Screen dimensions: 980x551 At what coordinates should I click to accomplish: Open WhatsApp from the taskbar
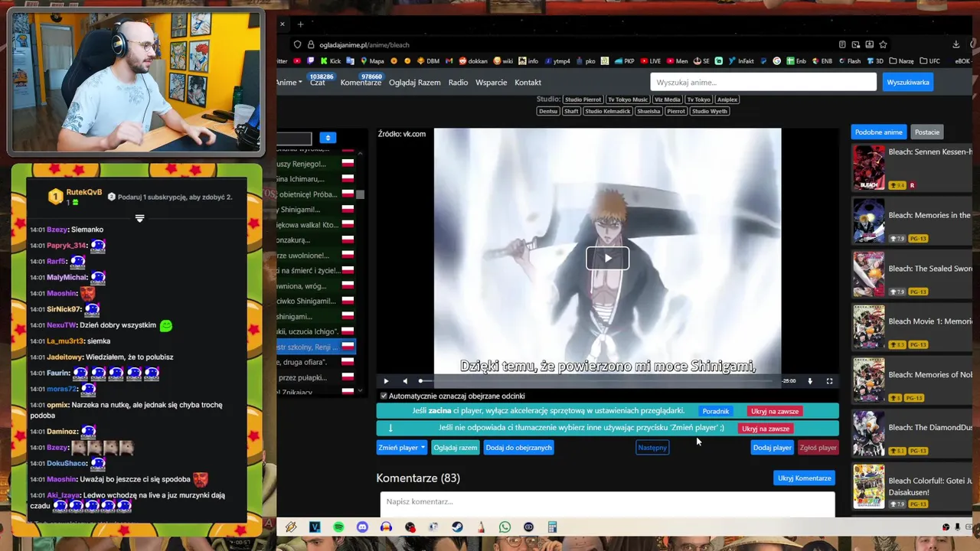[x=505, y=527]
